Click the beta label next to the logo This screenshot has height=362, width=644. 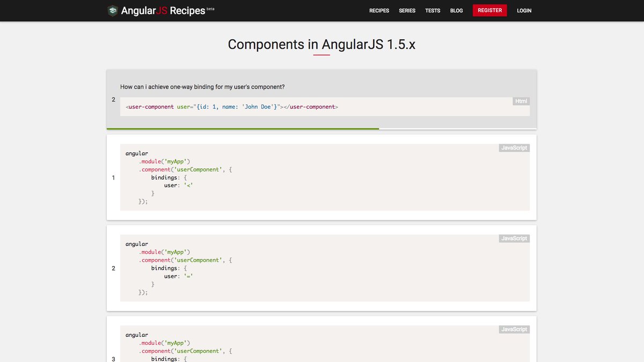click(x=210, y=8)
